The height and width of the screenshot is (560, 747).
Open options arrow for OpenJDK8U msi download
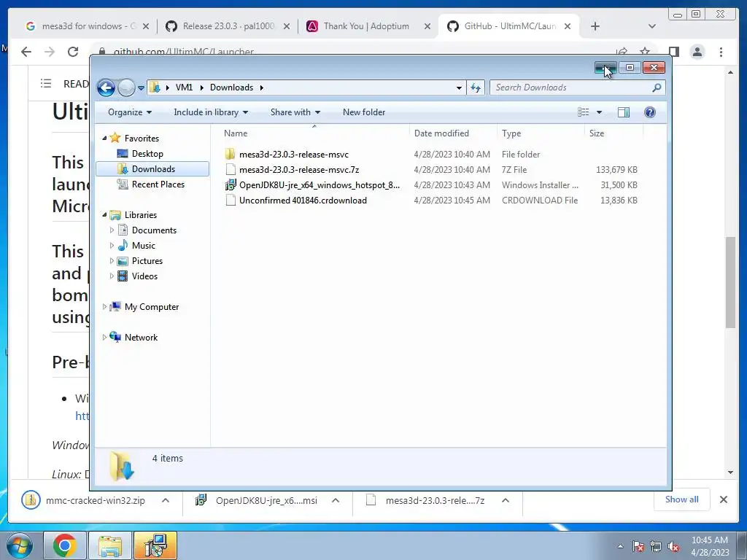pyautogui.click(x=336, y=500)
